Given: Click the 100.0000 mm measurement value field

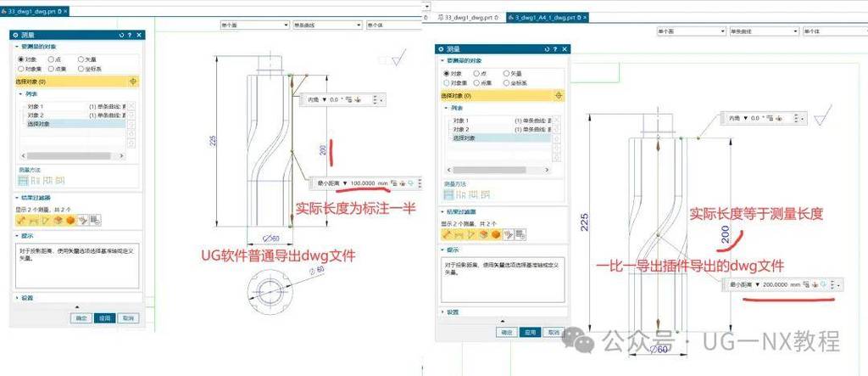Looking at the screenshot, I should click(369, 183).
